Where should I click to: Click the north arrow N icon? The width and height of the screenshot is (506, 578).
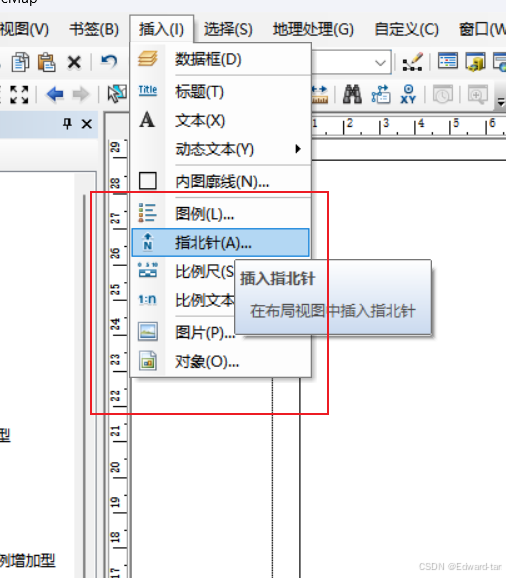[148, 242]
